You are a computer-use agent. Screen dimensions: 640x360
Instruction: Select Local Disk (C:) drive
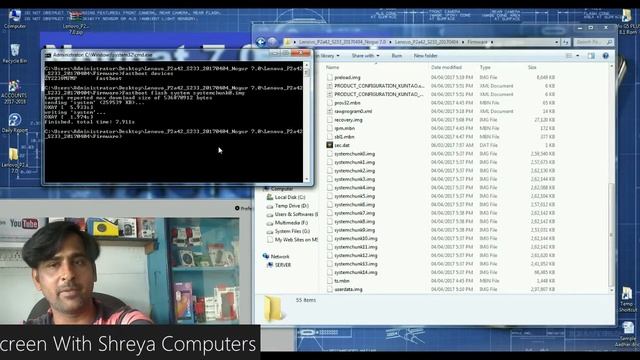[286, 197]
